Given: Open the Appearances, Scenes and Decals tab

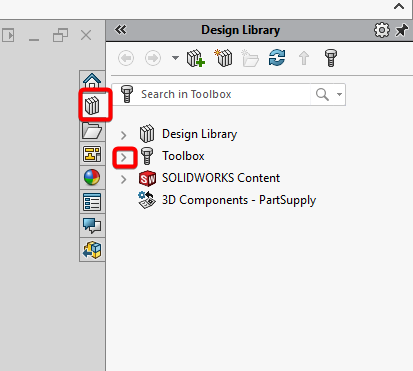Looking at the screenshot, I should pos(92,177).
